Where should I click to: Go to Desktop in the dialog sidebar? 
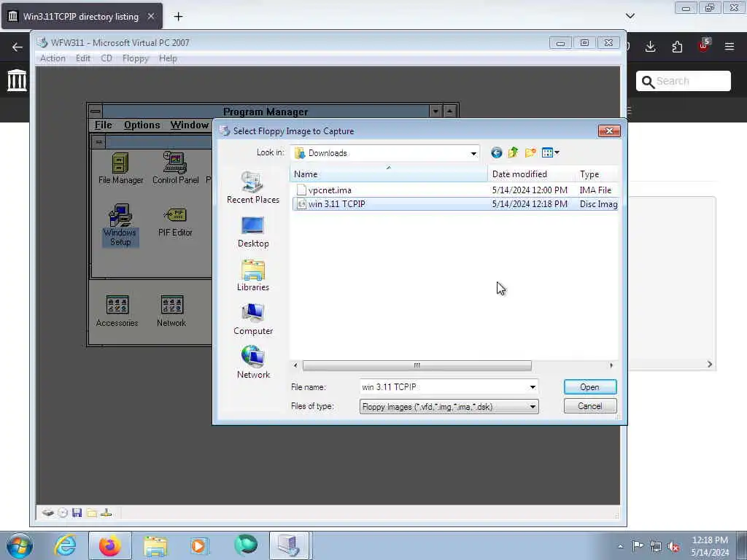[253, 232]
